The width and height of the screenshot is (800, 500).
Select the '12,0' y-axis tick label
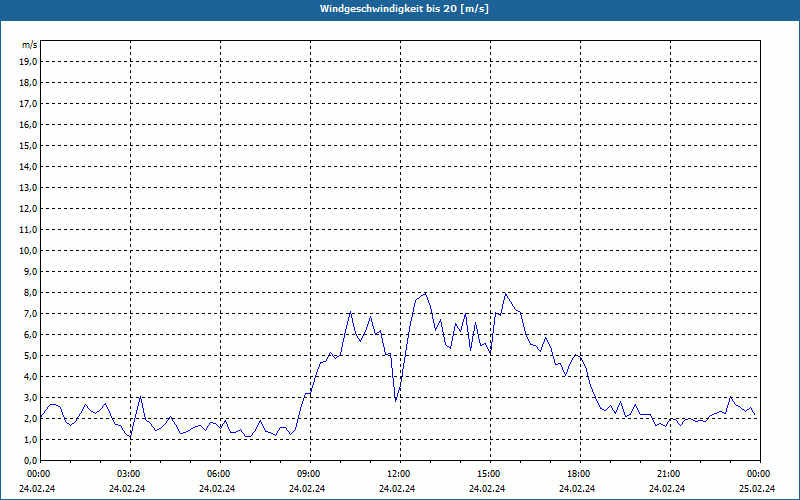coord(28,209)
